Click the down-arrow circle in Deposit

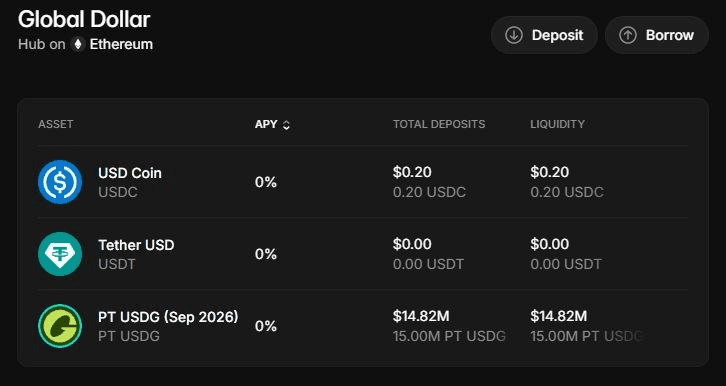514,35
